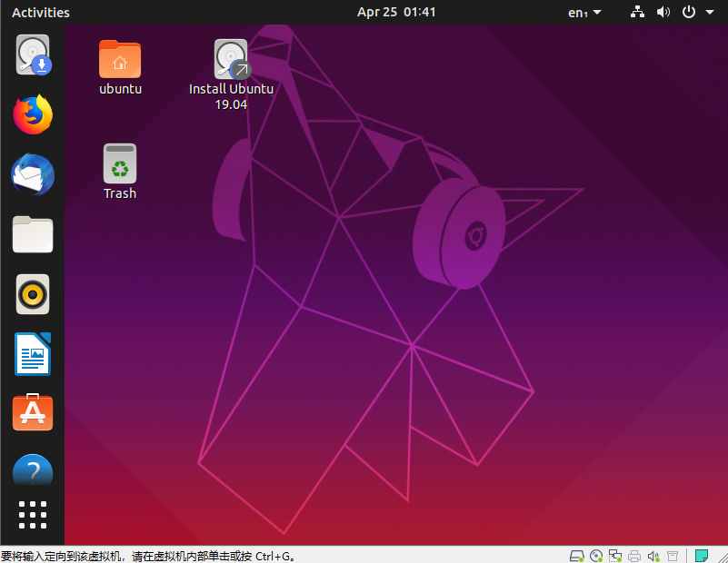Open the en1 input source dropdown

click(x=584, y=13)
